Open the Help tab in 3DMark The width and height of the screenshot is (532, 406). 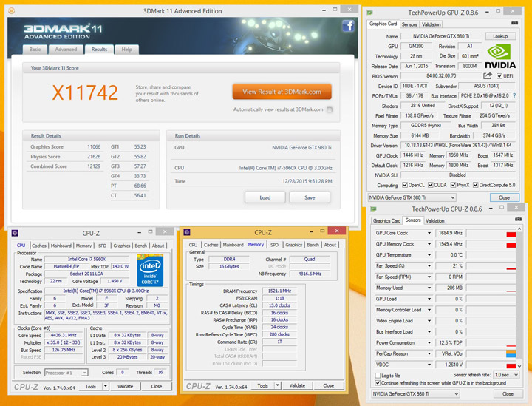(126, 50)
